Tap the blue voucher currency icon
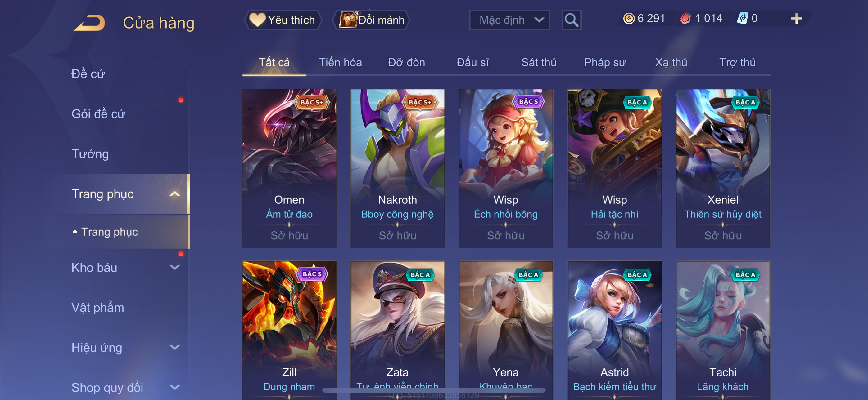Screen dimensions: 868x400 point(743,19)
